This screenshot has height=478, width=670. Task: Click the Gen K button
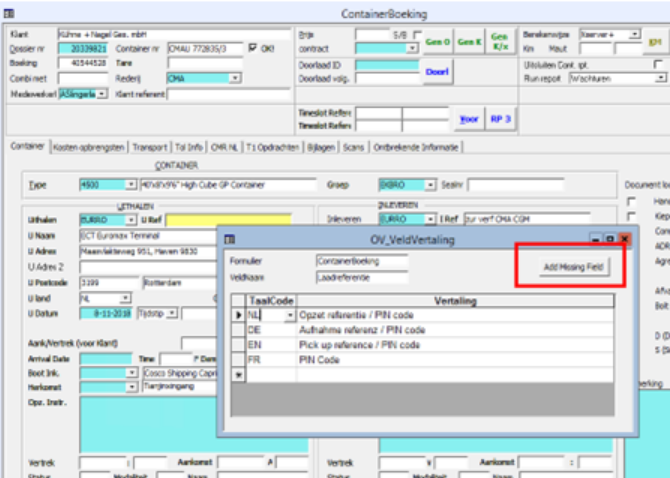click(469, 42)
